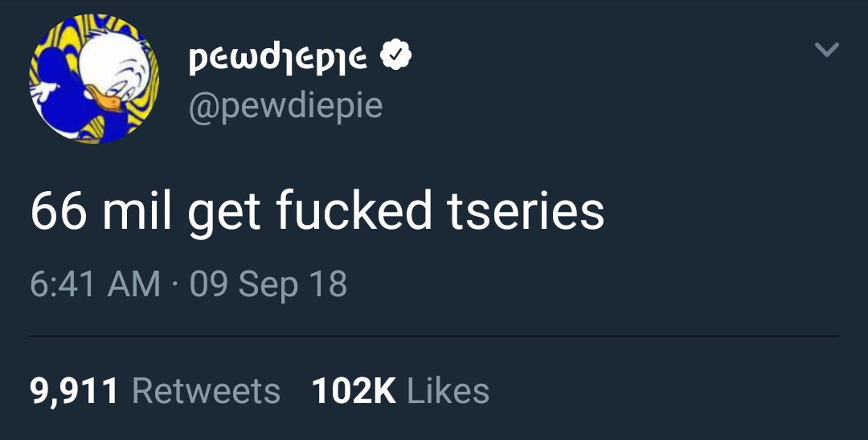The image size is (868, 440).
Task: Click the 66 mil text in tweet
Action: 100,210
